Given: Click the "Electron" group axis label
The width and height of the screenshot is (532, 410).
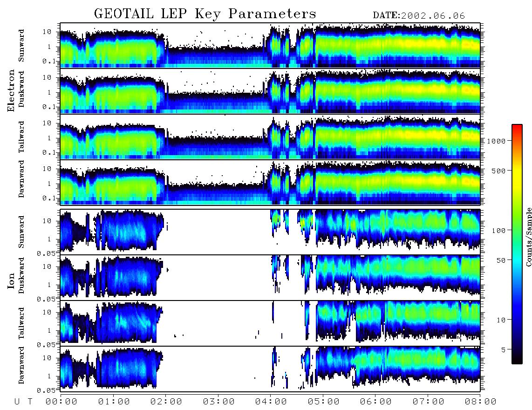Looking at the screenshot, I should tap(11, 90).
